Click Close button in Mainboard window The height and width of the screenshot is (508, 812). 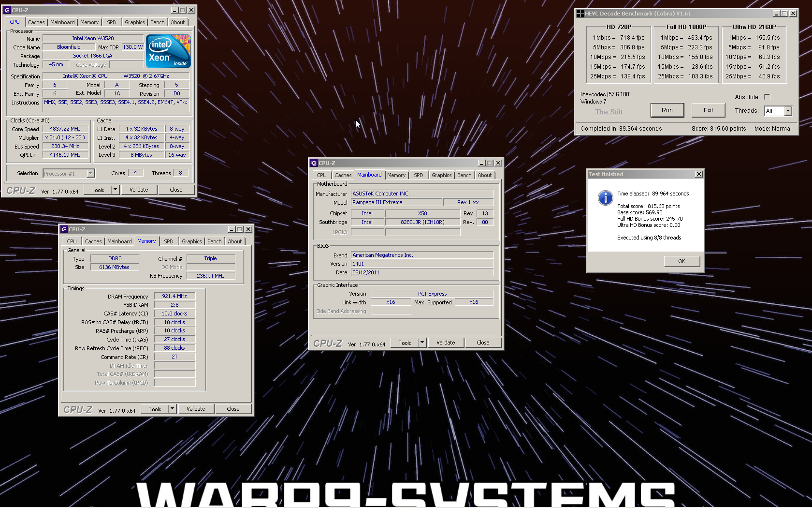pyautogui.click(x=483, y=343)
